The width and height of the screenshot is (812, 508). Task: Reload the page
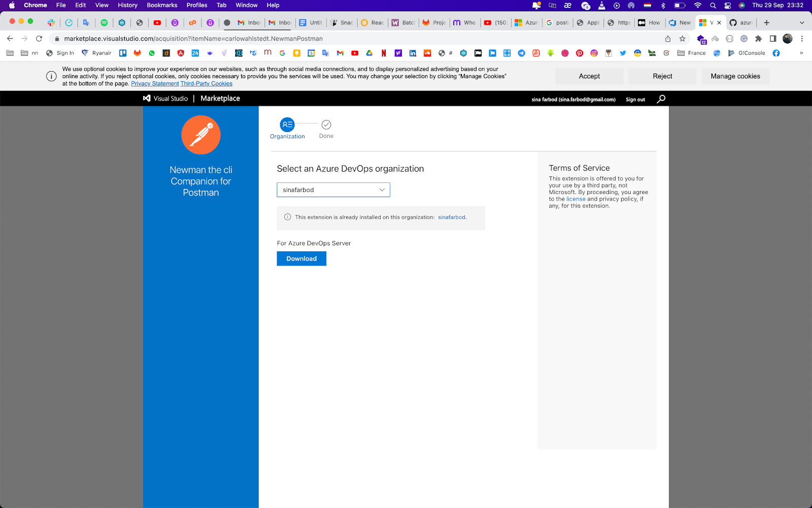[39, 39]
